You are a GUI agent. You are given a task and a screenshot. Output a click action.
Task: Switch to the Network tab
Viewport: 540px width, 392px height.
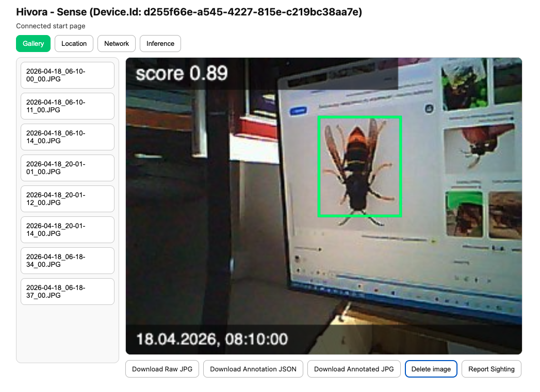tap(117, 44)
